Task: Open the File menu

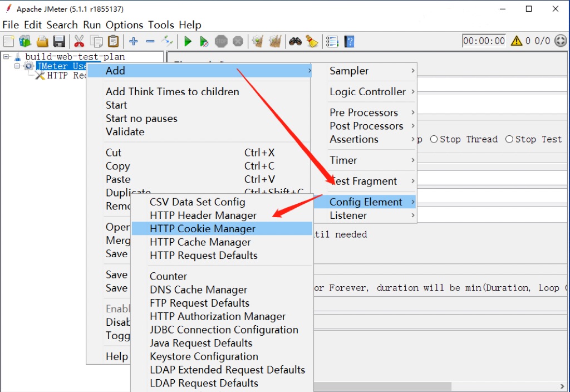Action: click(x=11, y=24)
